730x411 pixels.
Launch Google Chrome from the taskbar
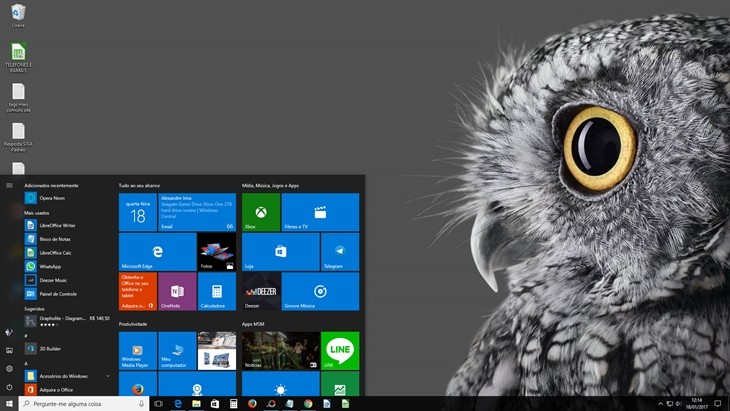tap(308, 404)
